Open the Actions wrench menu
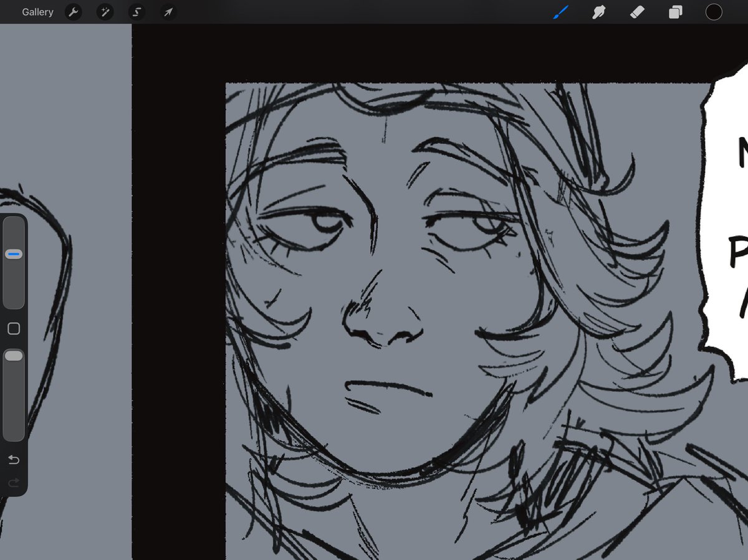Viewport: 748px width, 560px height. point(73,12)
